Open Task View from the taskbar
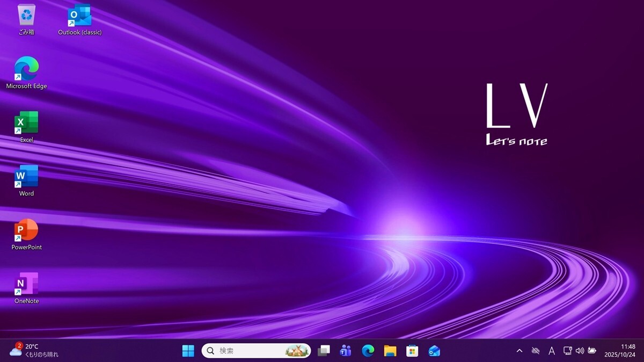The height and width of the screenshot is (362, 644). tap(324, 351)
